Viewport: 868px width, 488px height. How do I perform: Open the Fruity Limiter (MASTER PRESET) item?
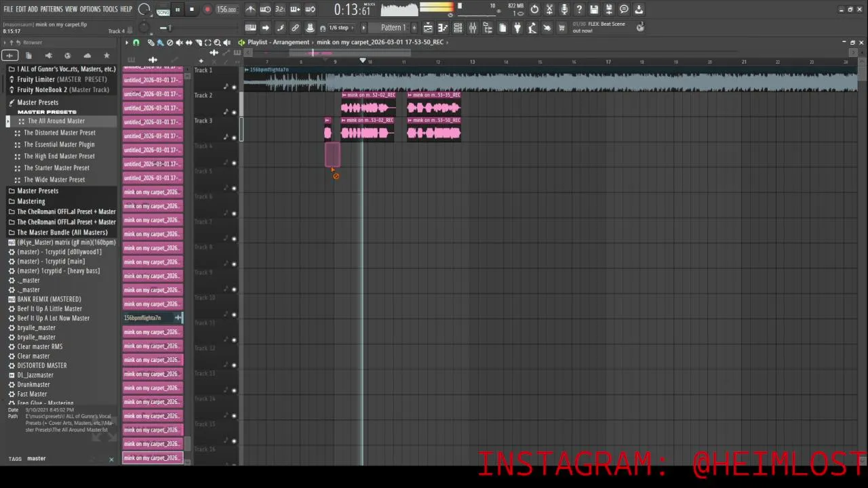tap(62, 79)
